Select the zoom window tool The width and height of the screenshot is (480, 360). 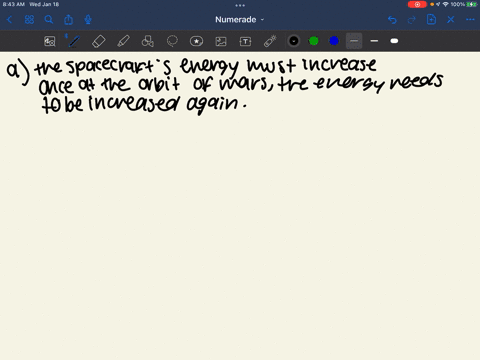[50, 41]
